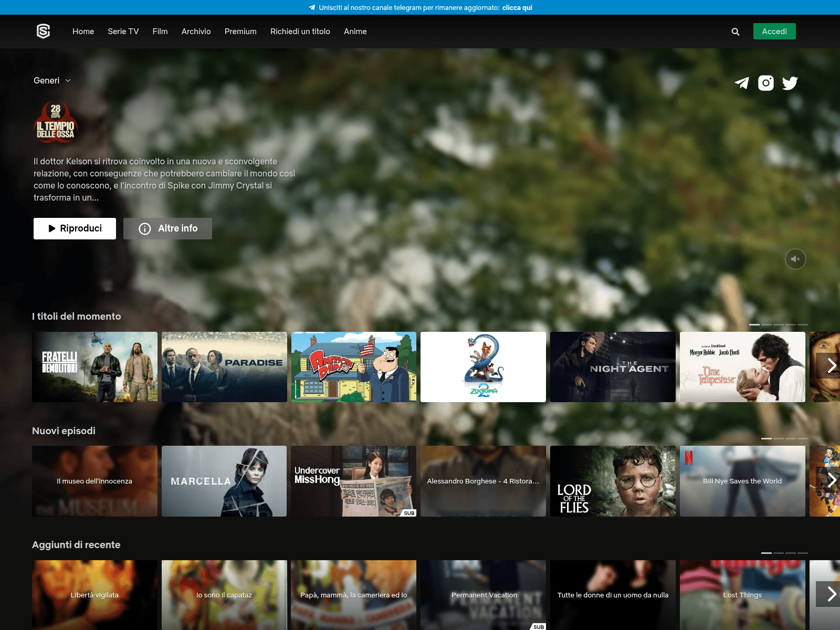Click the Telegram plane icon in top banner
Screen dimensions: 840x630
point(312,7)
